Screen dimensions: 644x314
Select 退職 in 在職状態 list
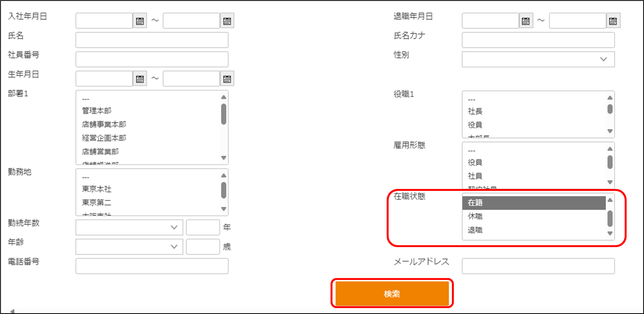pos(475,230)
